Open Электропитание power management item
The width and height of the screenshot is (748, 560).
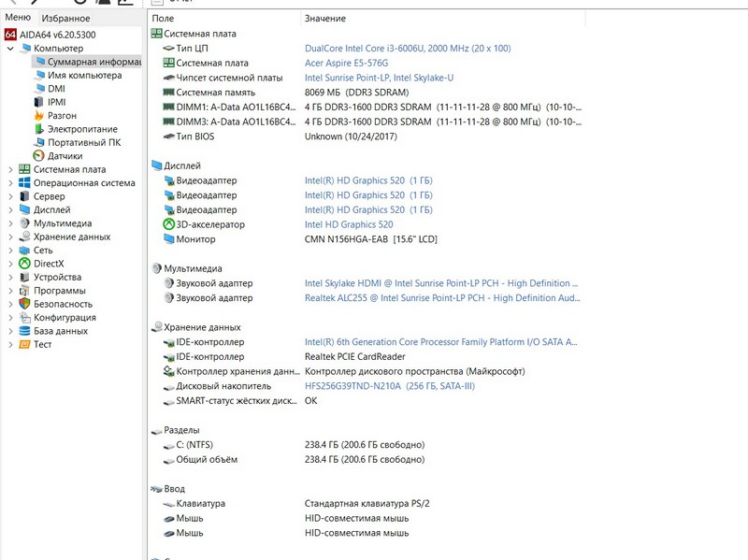82,129
